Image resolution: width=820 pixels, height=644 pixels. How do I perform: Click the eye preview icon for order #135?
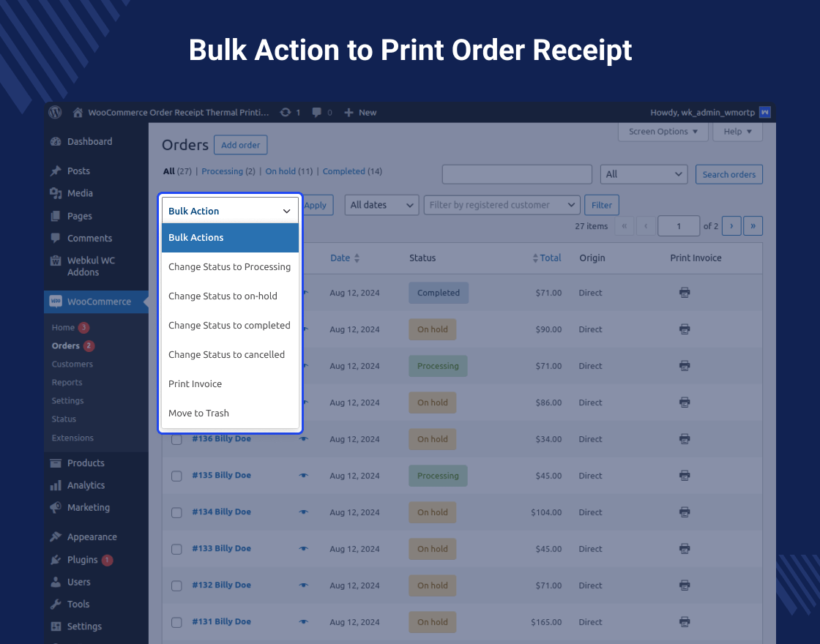tap(303, 476)
